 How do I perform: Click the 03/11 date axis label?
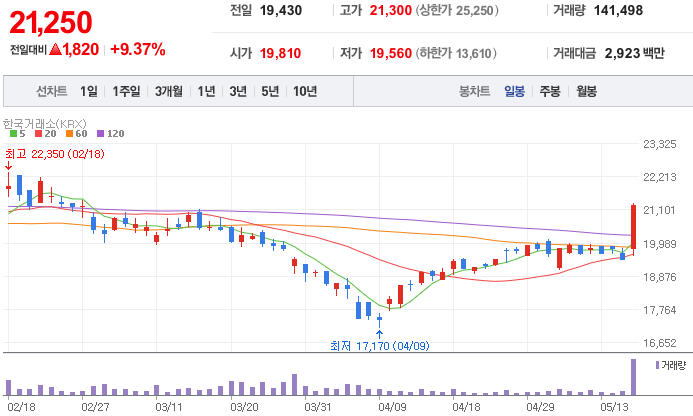(x=169, y=407)
